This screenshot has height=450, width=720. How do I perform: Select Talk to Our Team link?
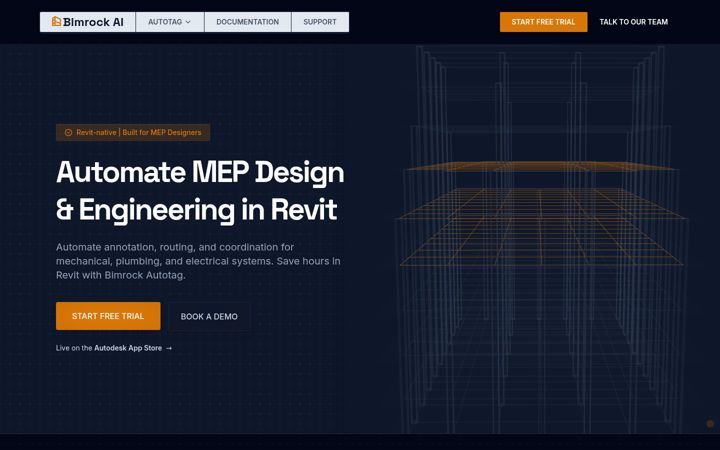coord(634,22)
